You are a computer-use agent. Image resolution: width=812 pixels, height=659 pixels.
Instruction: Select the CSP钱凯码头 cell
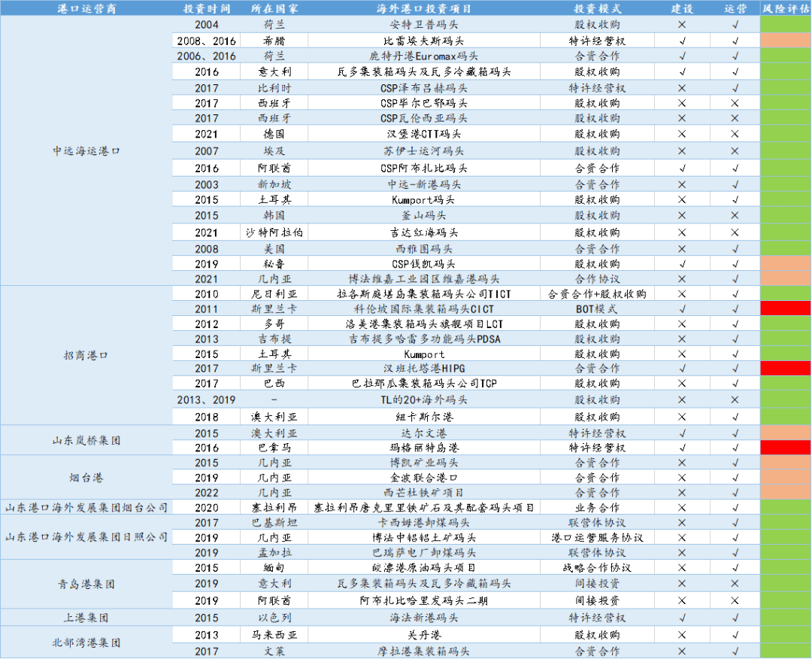pos(424,264)
